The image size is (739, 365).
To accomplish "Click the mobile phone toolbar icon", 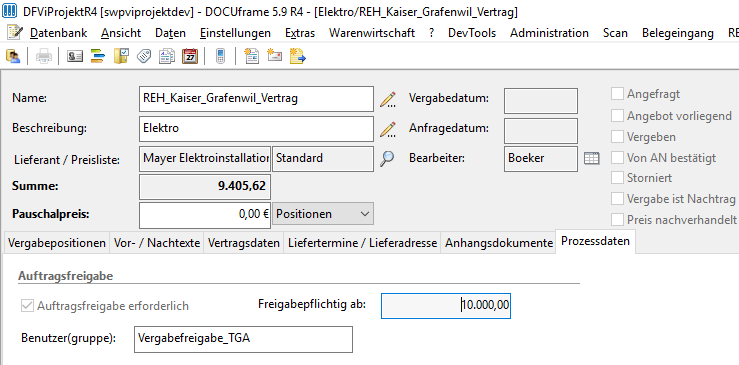I will pos(220,56).
